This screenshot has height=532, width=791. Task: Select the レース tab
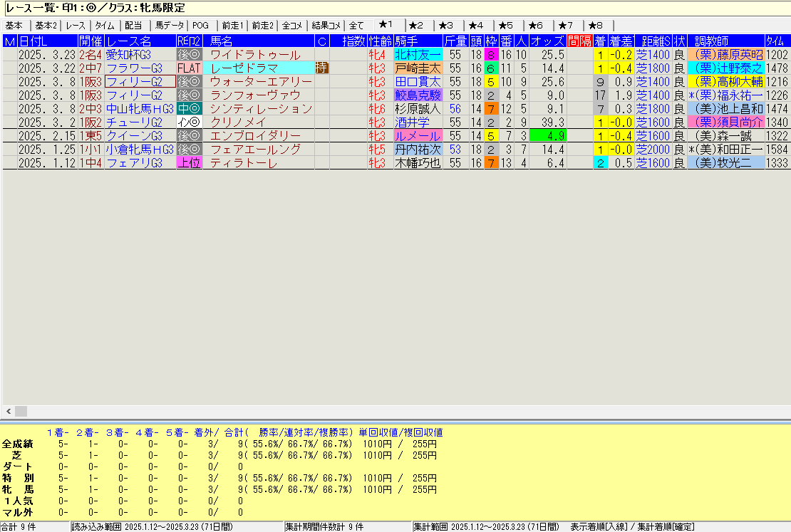click(76, 26)
